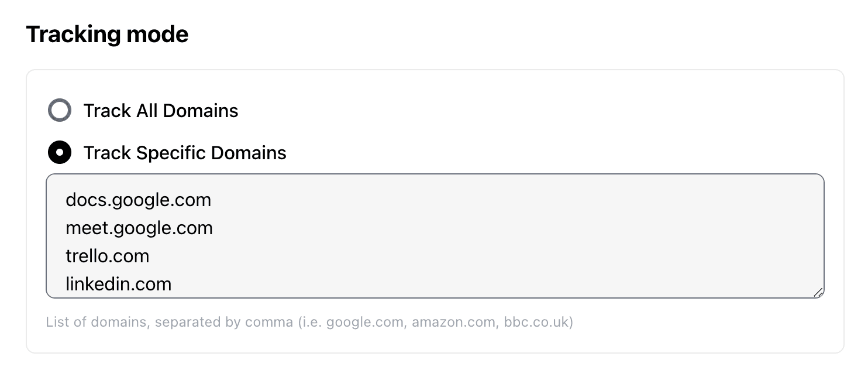Place cursor on the trello.com entry

coord(108,256)
